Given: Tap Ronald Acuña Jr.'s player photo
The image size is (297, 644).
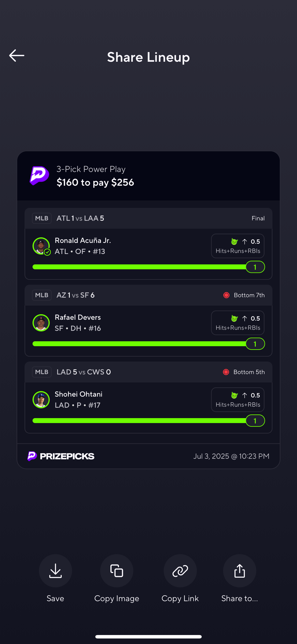Looking at the screenshot, I should click(41, 246).
